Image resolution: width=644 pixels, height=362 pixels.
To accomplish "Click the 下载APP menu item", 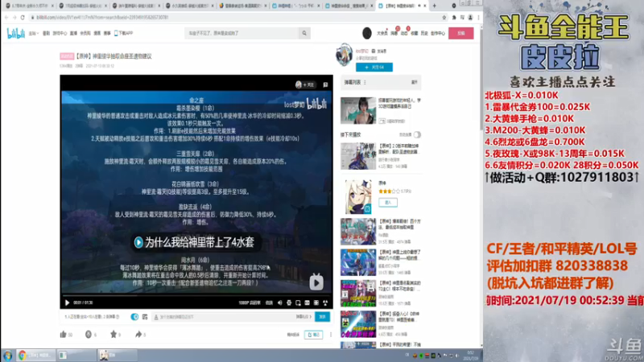I will point(124,33).
